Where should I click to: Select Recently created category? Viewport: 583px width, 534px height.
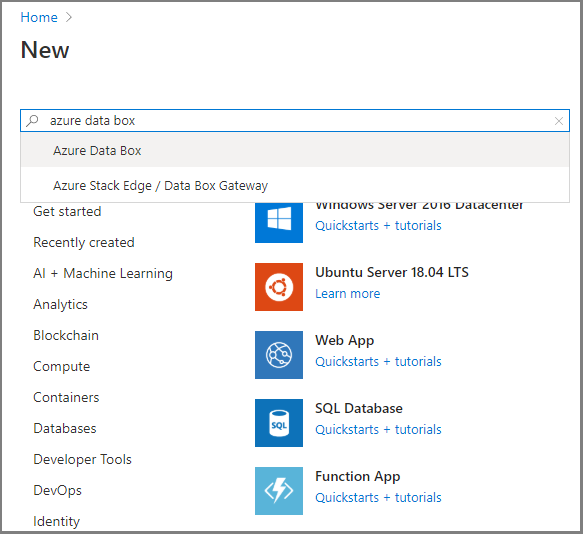click(84, 242)
